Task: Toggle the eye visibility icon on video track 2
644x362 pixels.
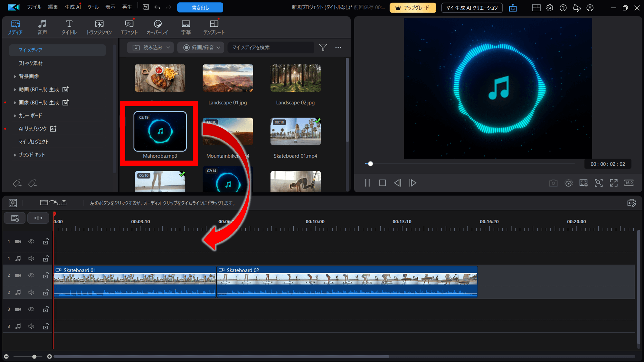Action: coord(31,275)
